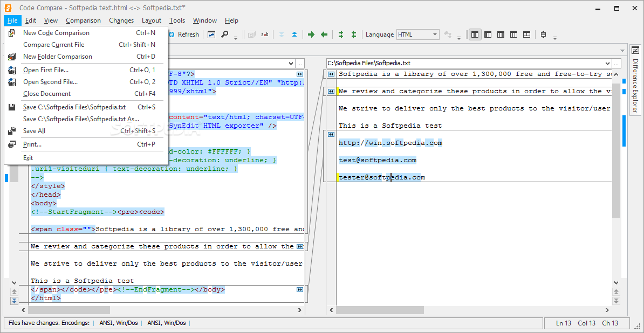
Task: Open the left file path dropdown arrow
Action: click(291, 63)
